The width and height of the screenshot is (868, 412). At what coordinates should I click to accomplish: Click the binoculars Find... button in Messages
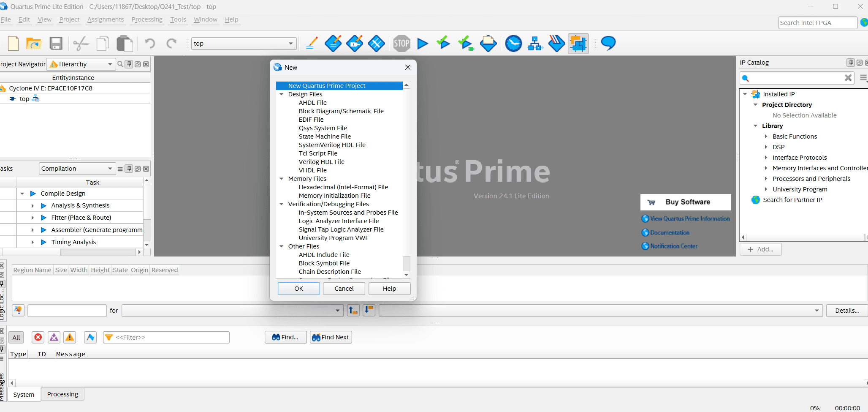click(x=285, y=337)
